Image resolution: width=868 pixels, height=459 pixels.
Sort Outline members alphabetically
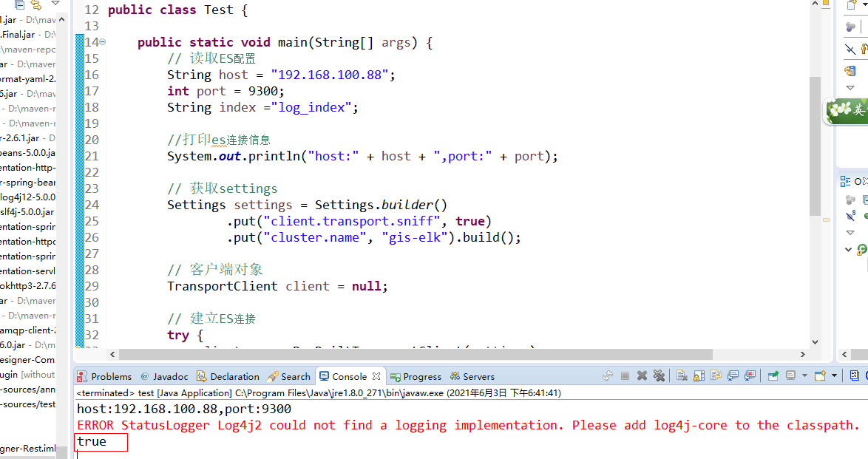click(x=850, y=200)
